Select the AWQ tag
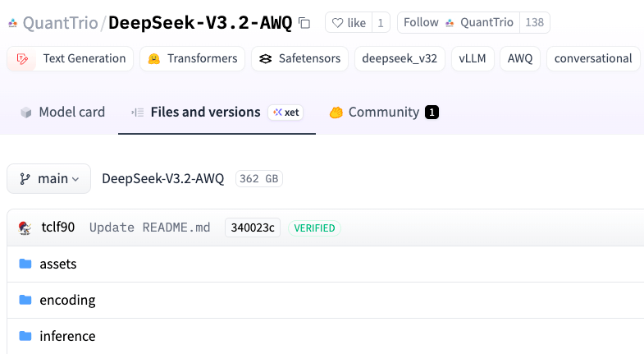Image resolution: width=644 pixels, height=354 pixels. click(520, 59)
